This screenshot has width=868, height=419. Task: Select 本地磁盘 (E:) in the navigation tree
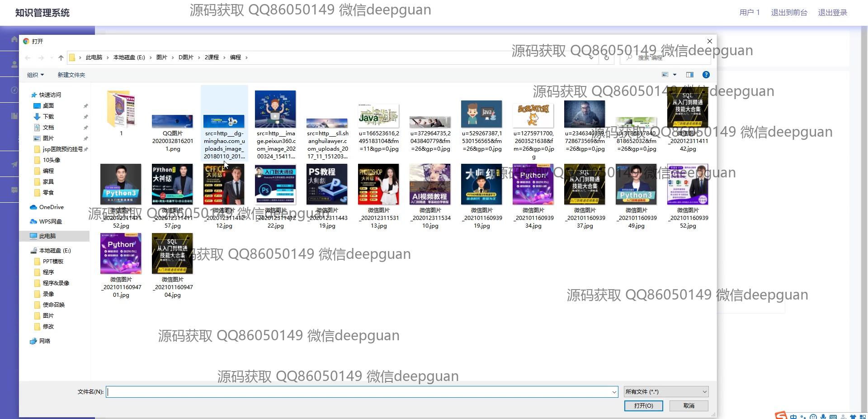click(55, 250)
